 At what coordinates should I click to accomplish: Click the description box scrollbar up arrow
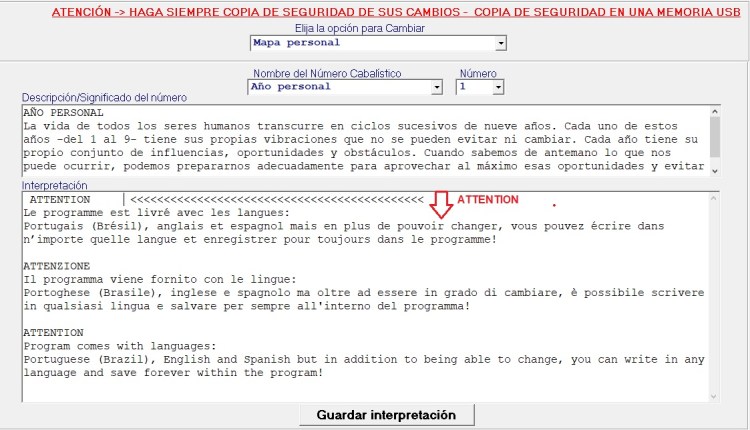(713, 112)
